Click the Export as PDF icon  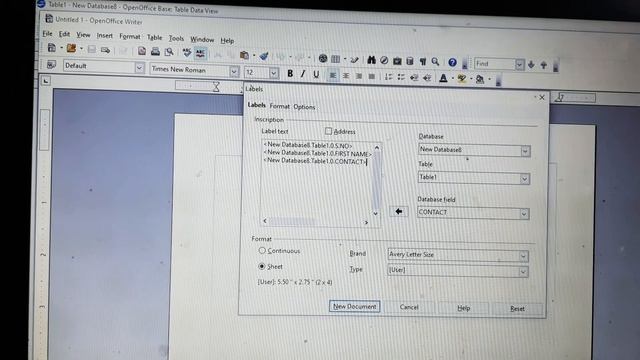point(142,51)
